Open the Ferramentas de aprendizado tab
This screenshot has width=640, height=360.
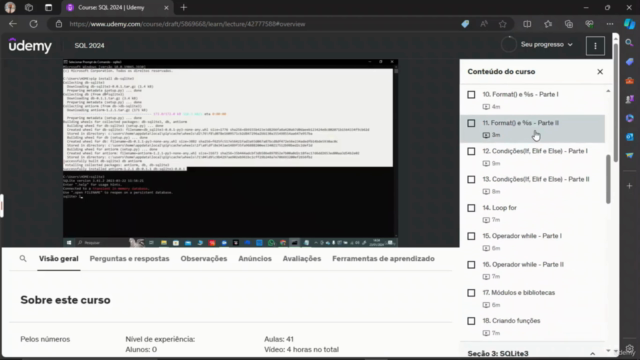383,259
